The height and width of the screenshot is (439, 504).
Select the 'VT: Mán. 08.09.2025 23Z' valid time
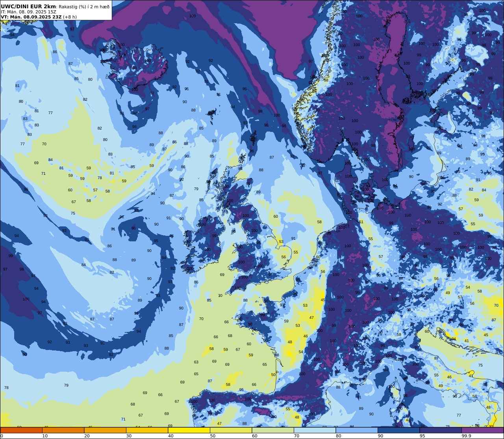[31, 17]
